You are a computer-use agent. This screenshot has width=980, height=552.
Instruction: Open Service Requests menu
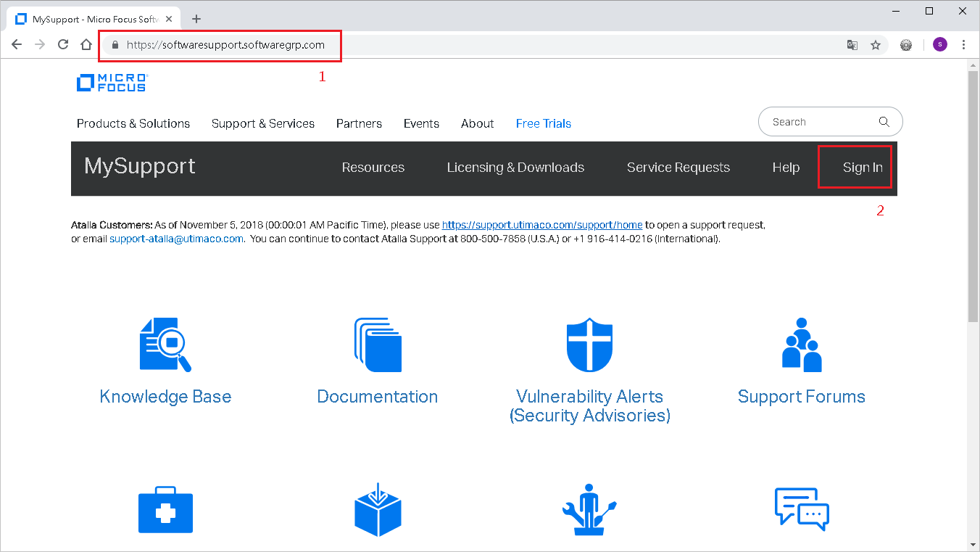point(678,168)
